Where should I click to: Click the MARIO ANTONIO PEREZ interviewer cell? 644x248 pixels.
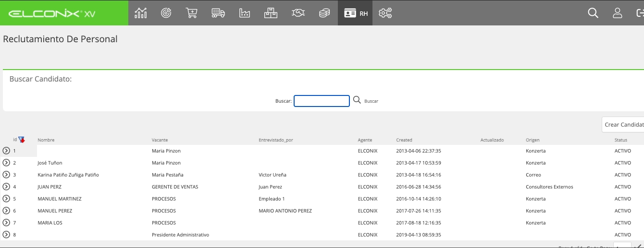[x=285, y=211]
